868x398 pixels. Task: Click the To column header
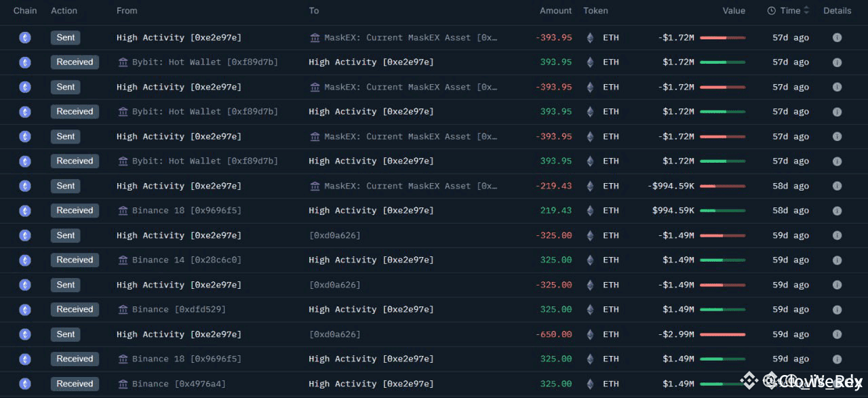[314, 10]
